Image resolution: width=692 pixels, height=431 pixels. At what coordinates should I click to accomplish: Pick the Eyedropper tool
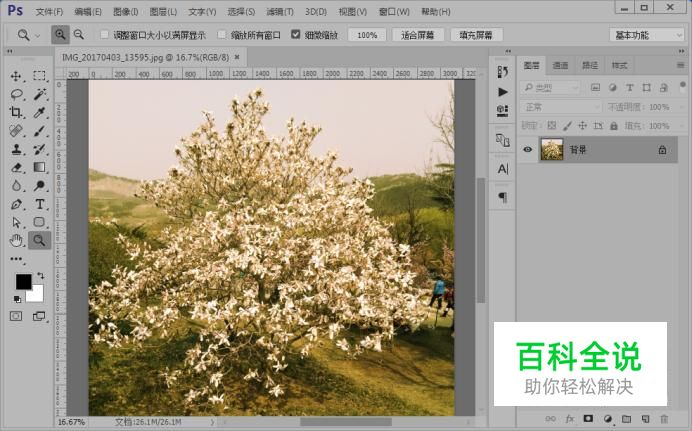coord(40,112)
